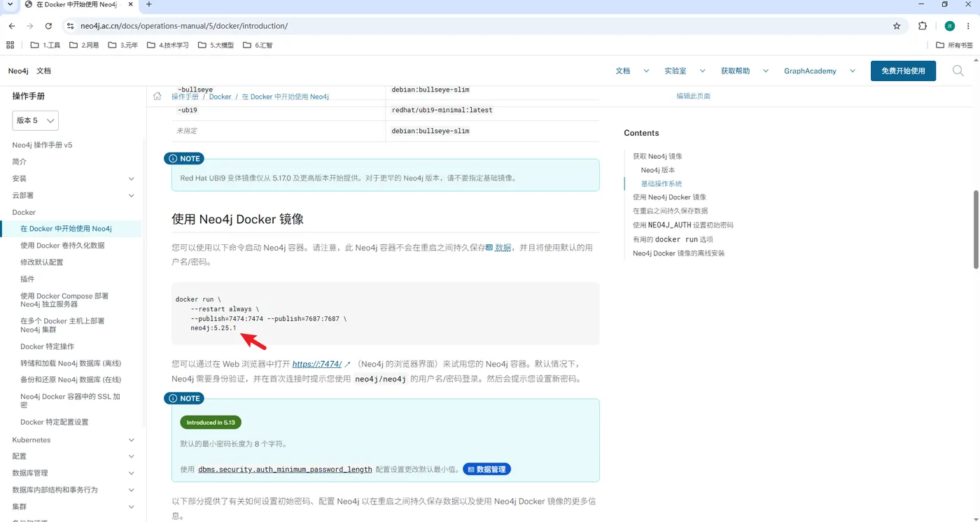Bookmark this page with the star icon

click(897, 26)
